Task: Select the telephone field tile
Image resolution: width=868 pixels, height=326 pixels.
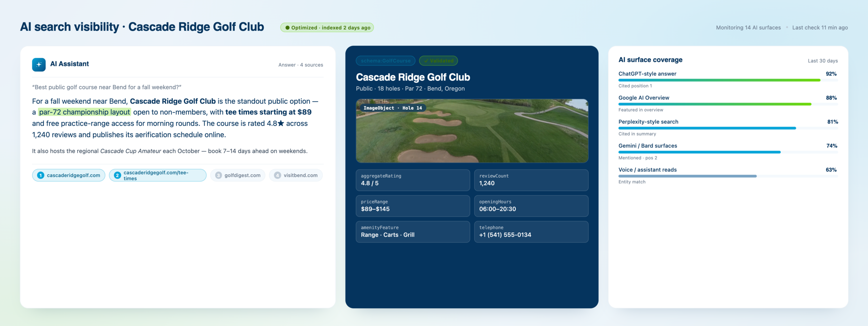Action: 531,232
